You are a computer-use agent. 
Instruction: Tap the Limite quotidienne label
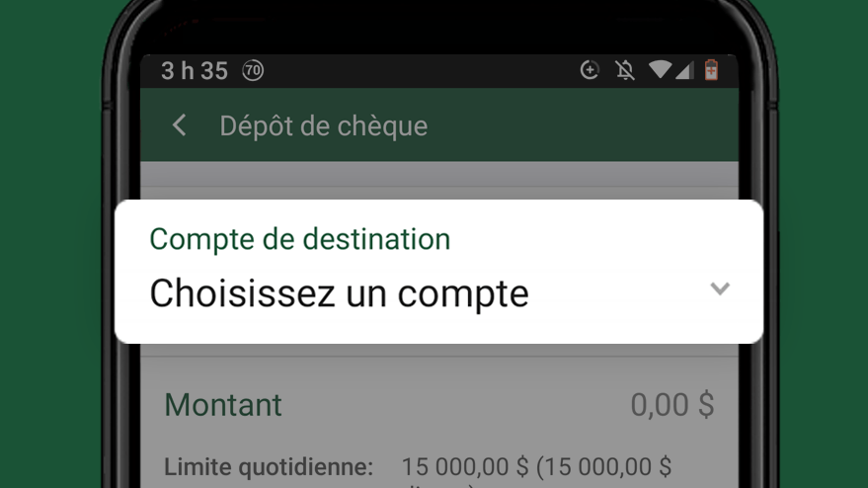269,467
